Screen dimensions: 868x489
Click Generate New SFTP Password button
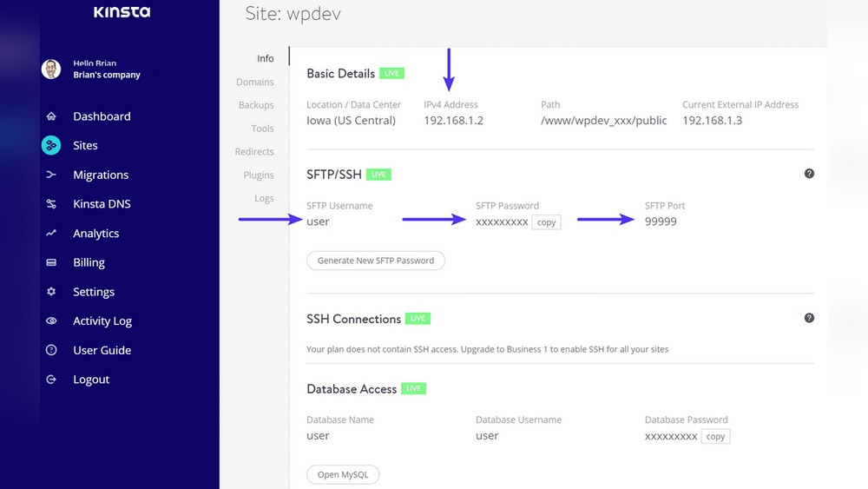375,261
